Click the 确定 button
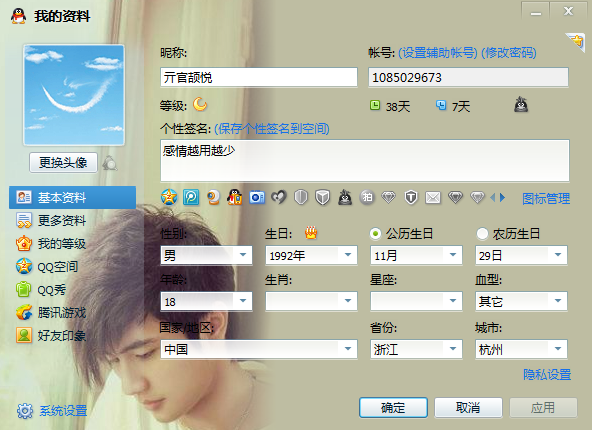The image size is (592, 430). (x=393, y=407)
